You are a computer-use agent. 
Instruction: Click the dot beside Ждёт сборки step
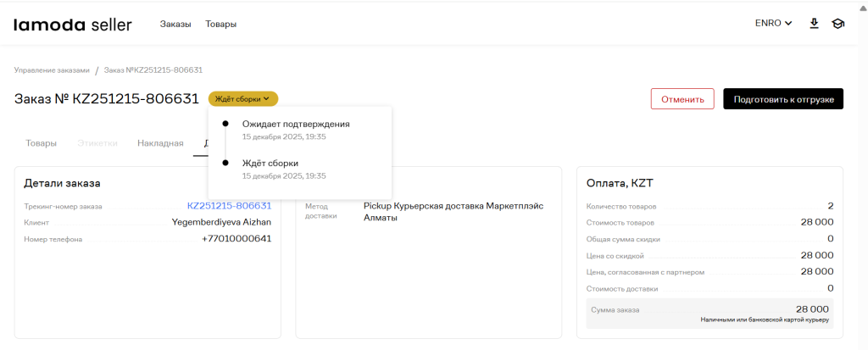tap(225, 163)
